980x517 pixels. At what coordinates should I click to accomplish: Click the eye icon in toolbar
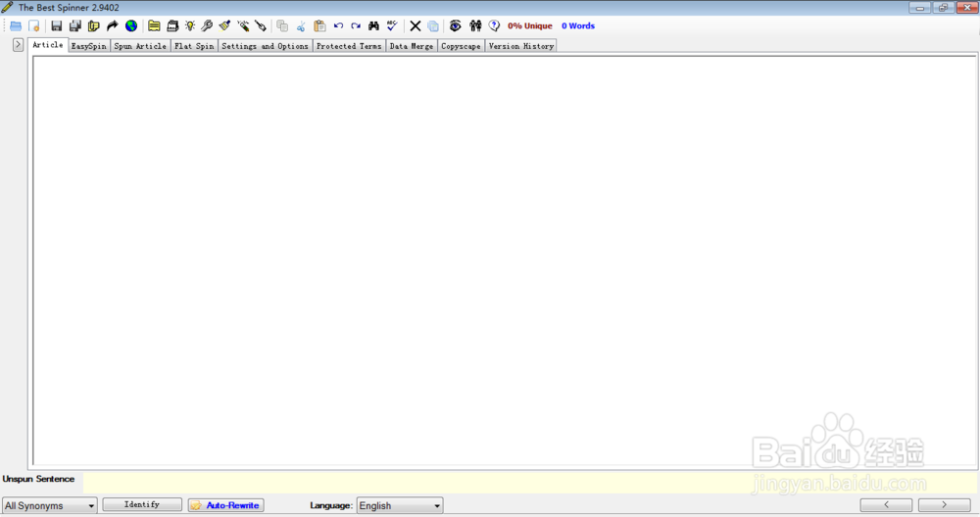(x=456, y=26)
